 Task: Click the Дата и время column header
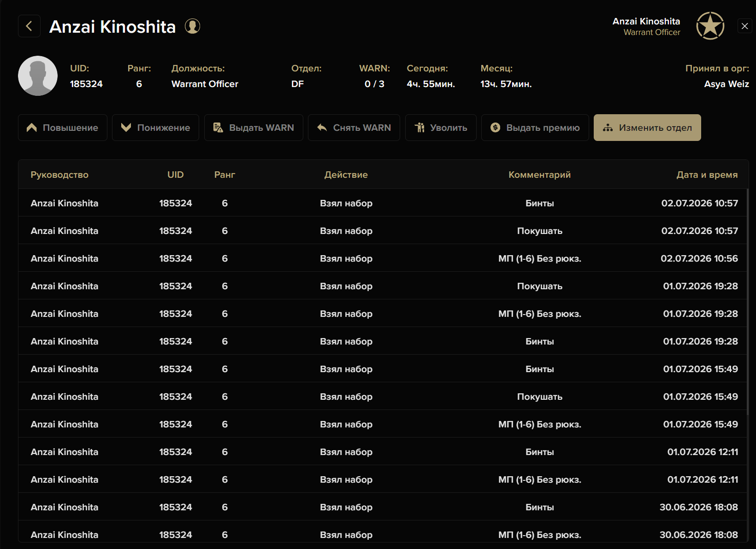coord(707,175)
